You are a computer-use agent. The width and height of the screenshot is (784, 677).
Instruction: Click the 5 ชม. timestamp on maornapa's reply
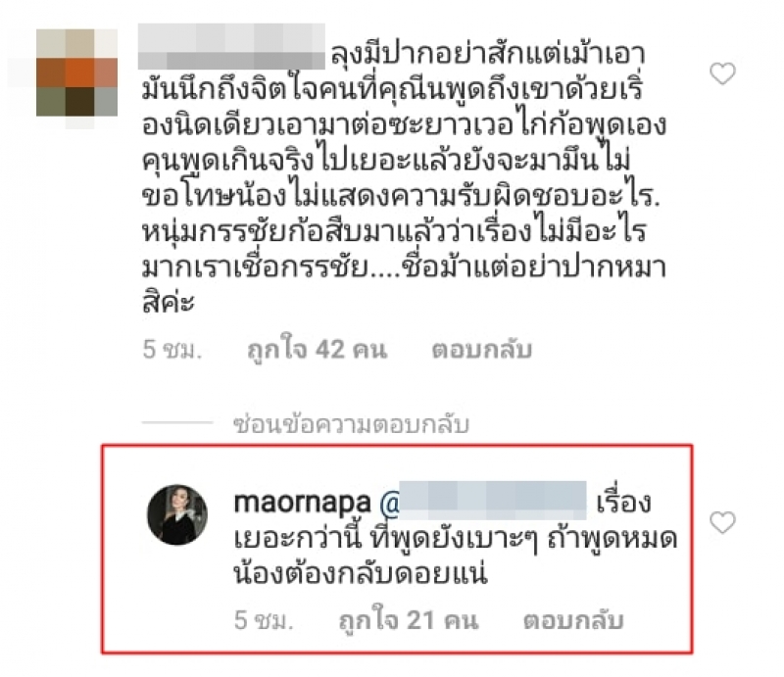point(264,620)
